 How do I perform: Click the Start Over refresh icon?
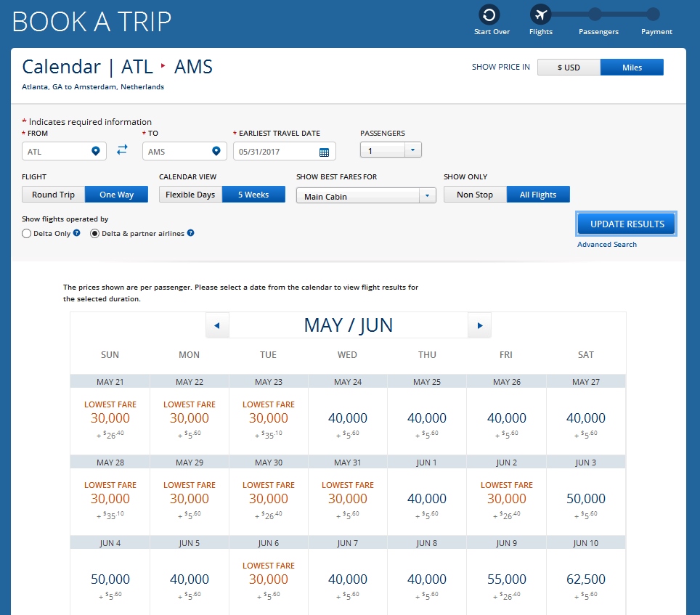[x=489, y=15]
